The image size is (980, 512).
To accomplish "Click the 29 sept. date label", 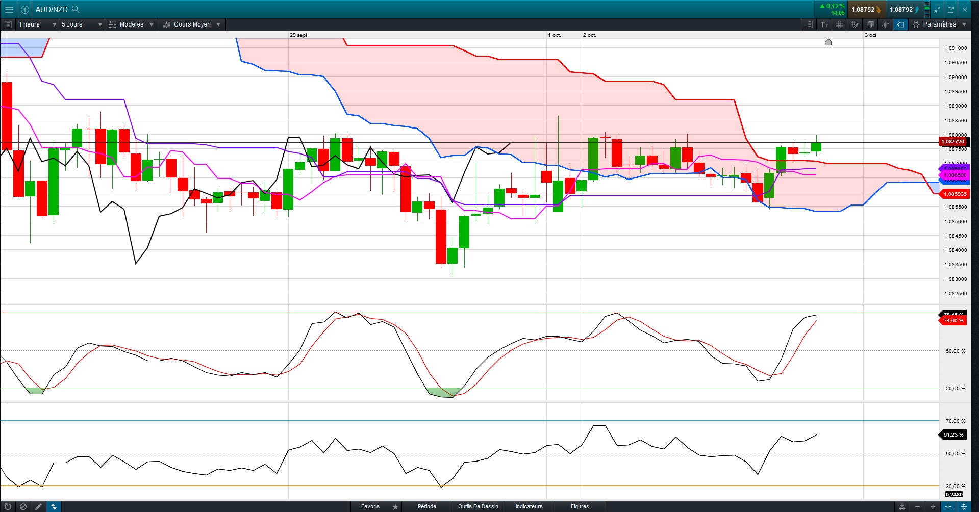I will point(299,35).
